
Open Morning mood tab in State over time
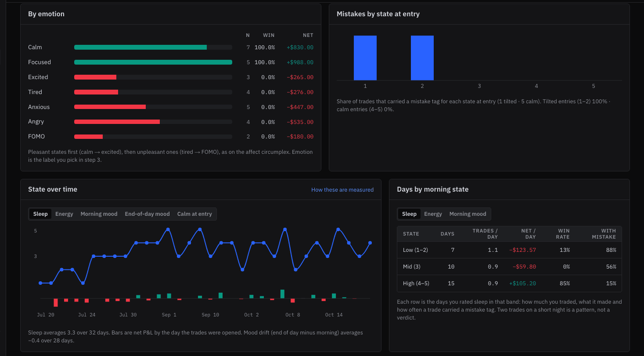pos(99,214)
